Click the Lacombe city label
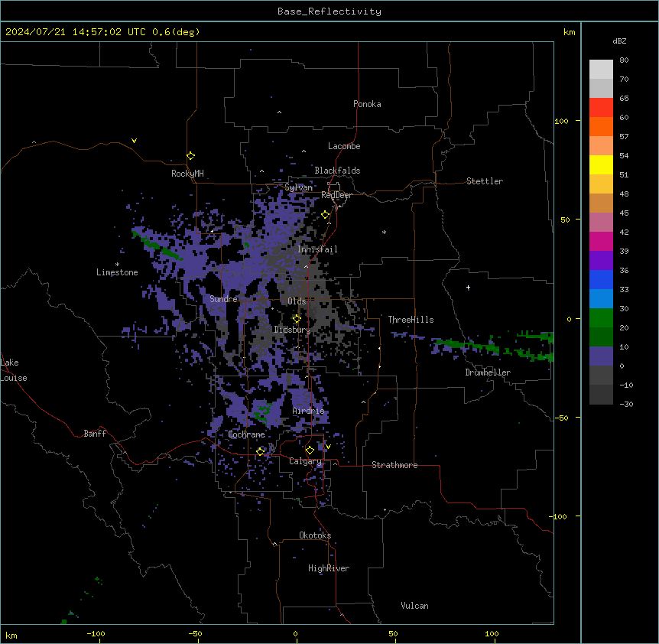659x644 pixels. [344, 146]
